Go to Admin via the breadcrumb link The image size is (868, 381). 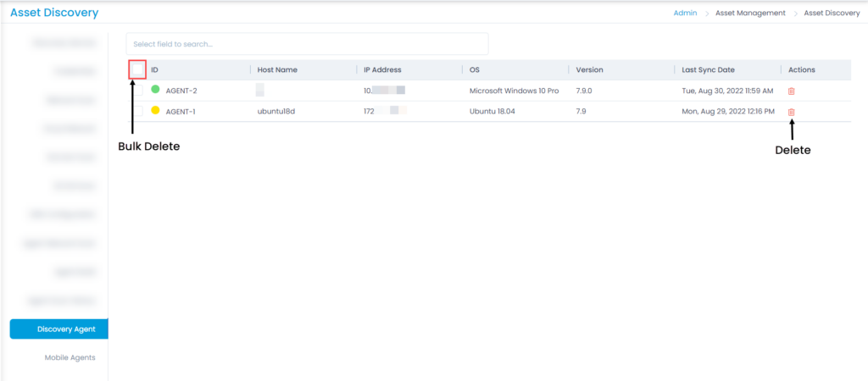pyautogui.click(x=685, y=13)
